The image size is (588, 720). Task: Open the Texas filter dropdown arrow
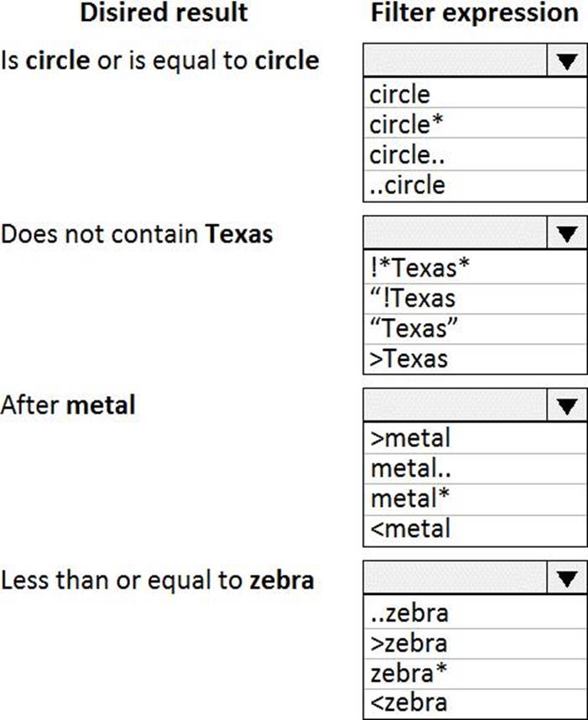(x=567, y=232)
